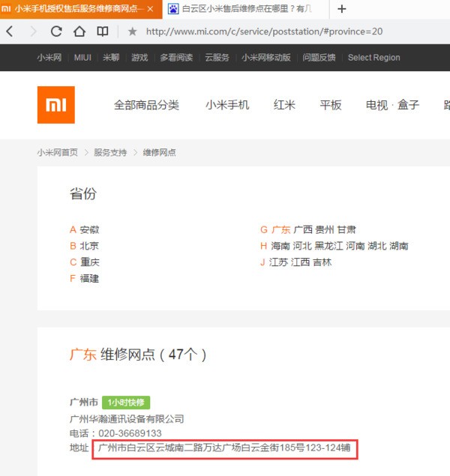Click the orange Mi logo
Viewport: 450px width, 476px height.
tap(56, 105)
